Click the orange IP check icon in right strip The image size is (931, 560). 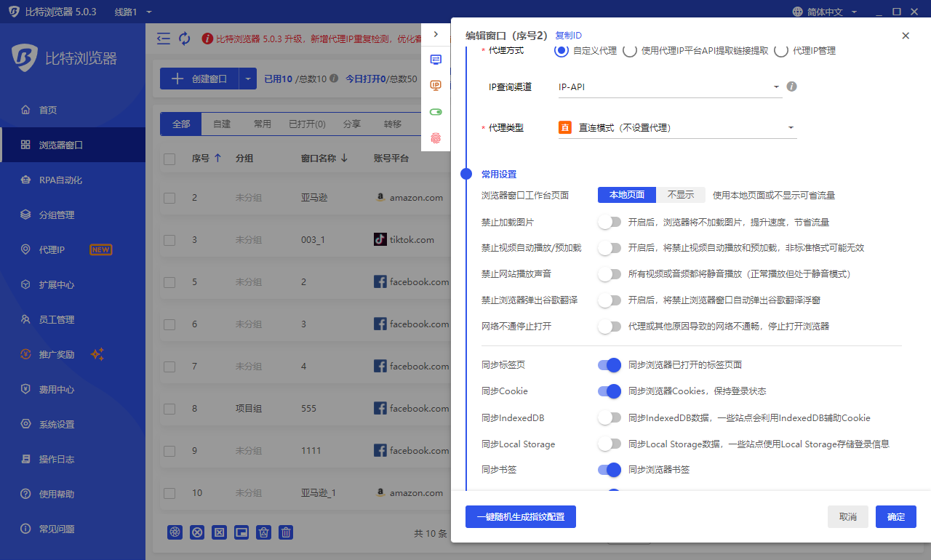(x=436, y=85)
